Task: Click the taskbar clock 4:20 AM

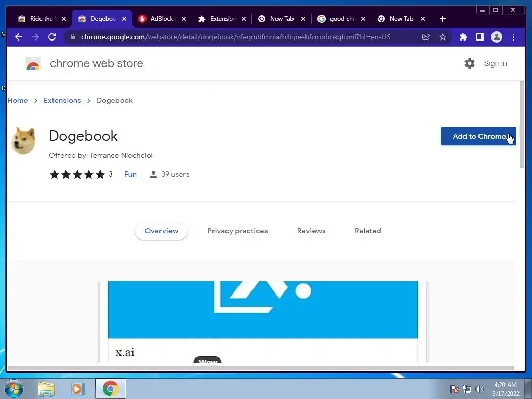Action: 506,389
